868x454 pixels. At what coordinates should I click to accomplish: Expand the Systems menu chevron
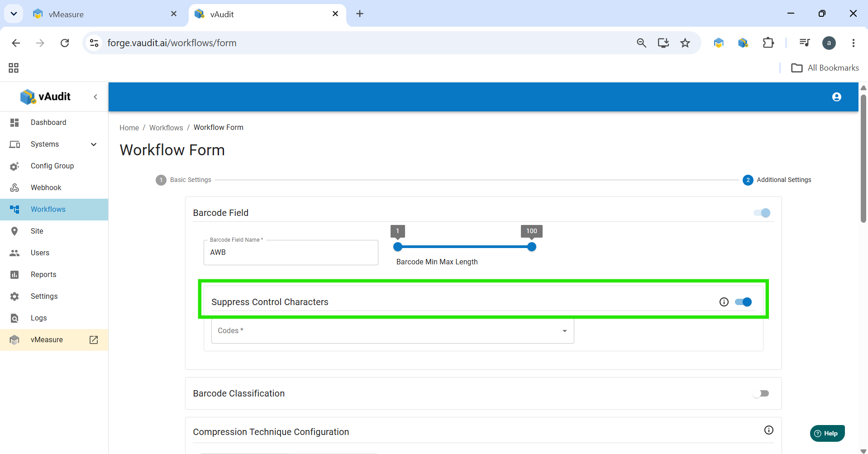[x=94, y=144]
